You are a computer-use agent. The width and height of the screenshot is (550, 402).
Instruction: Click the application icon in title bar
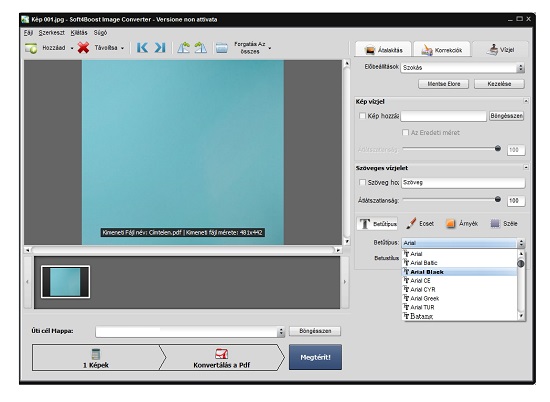tap(25, 19)
